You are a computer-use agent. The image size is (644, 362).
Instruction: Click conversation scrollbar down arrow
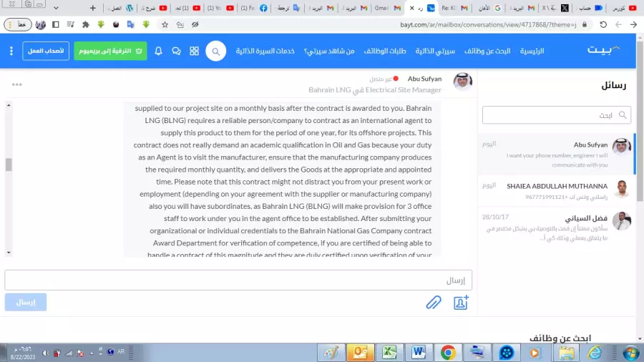pos(9,253)
